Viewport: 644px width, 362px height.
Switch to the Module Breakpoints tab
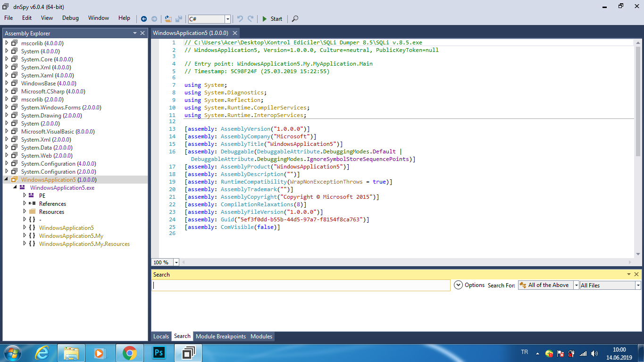coord(220,337)
